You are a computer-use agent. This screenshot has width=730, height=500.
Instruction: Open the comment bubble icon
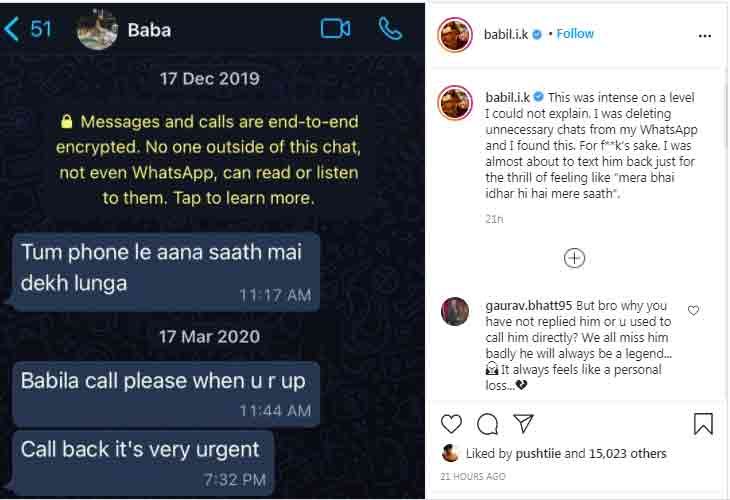click(x=487, y=424)
